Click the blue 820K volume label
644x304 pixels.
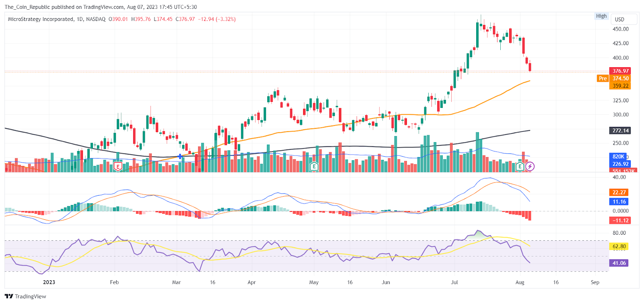[618, 157]
